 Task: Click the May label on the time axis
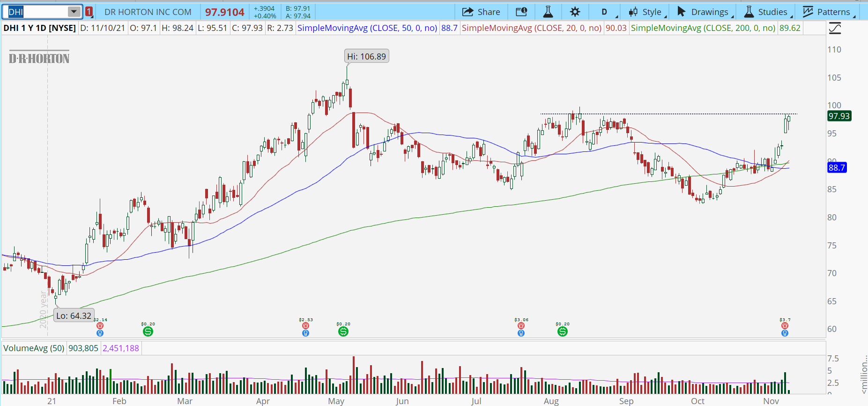click(x=336, y=401)
